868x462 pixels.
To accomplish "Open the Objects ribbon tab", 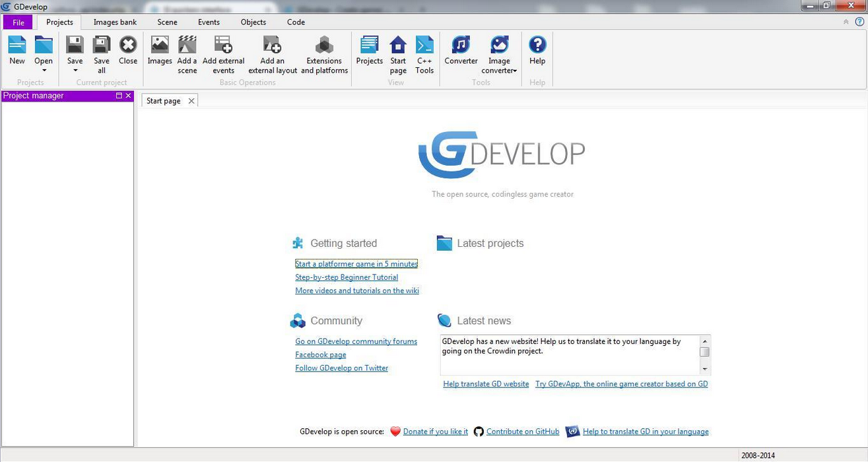I will click(x=253, y=22).
